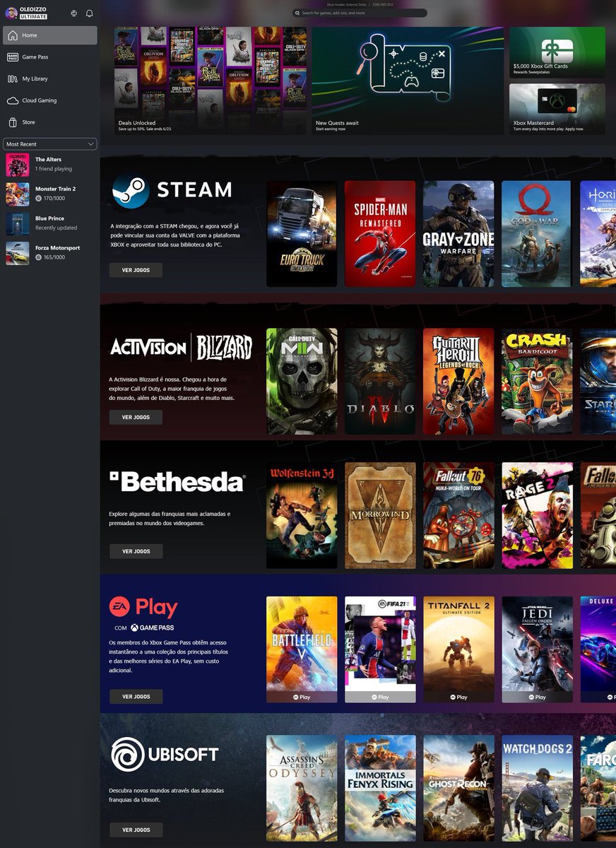Open Euro Truck Simulator cover

[302, 234]
